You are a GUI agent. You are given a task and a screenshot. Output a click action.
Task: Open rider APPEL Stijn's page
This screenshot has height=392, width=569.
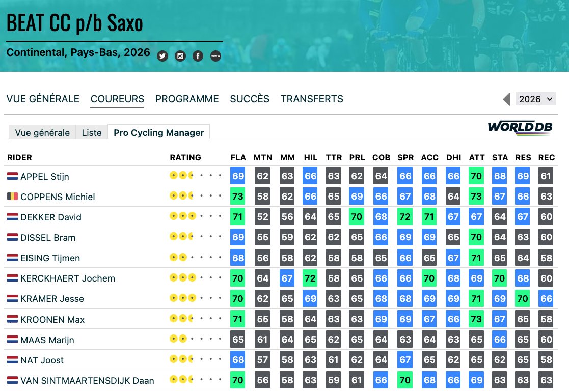click(x=45, y=177)
